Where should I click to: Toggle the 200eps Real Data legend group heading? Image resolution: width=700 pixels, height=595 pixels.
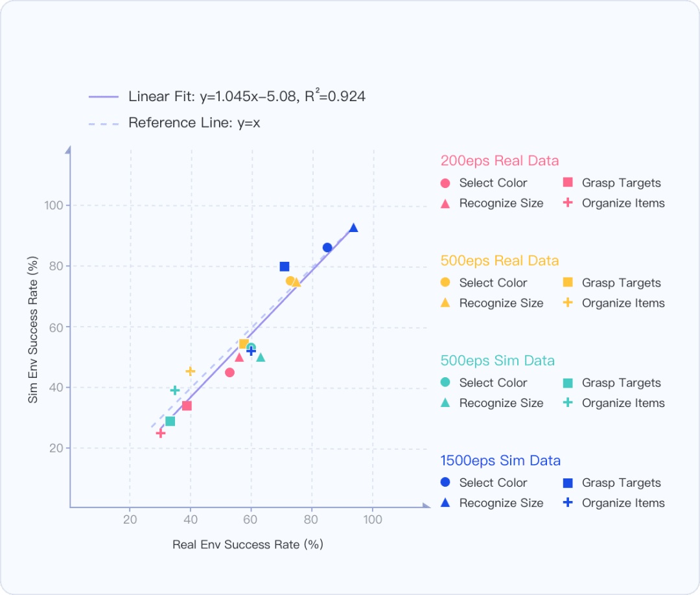[x=499, y=161]
